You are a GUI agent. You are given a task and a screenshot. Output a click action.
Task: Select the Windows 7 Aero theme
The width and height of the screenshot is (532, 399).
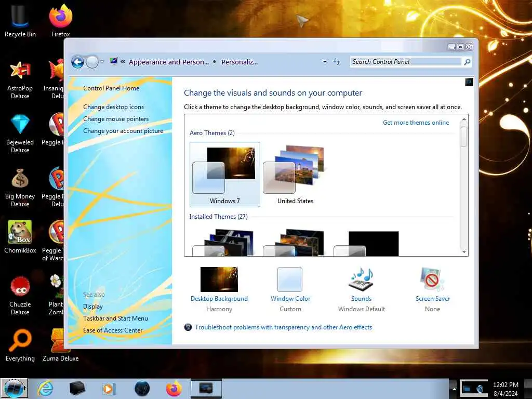coord(225,175)
